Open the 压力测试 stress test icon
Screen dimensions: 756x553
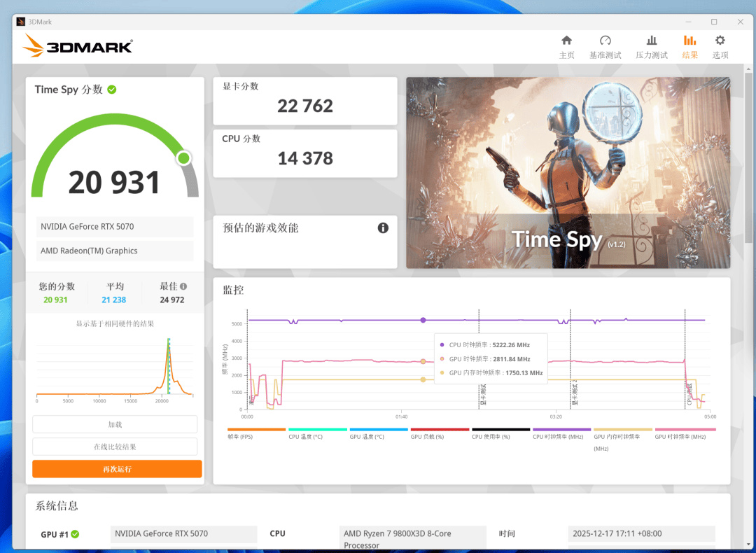pyautogui.click(x=652, y=41)
